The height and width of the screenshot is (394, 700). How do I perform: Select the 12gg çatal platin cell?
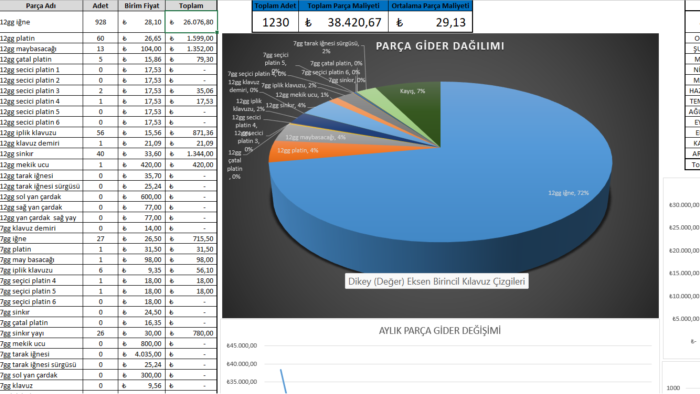pos(41,59)
